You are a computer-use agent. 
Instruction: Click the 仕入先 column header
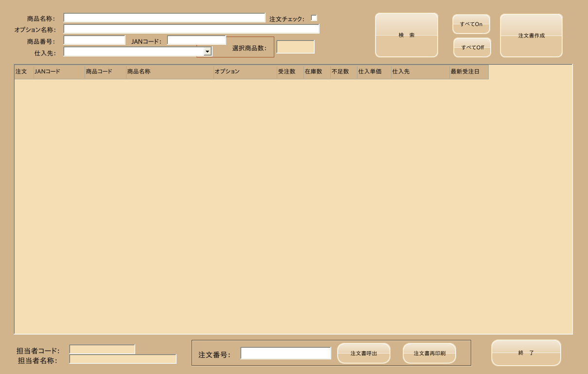421,72
